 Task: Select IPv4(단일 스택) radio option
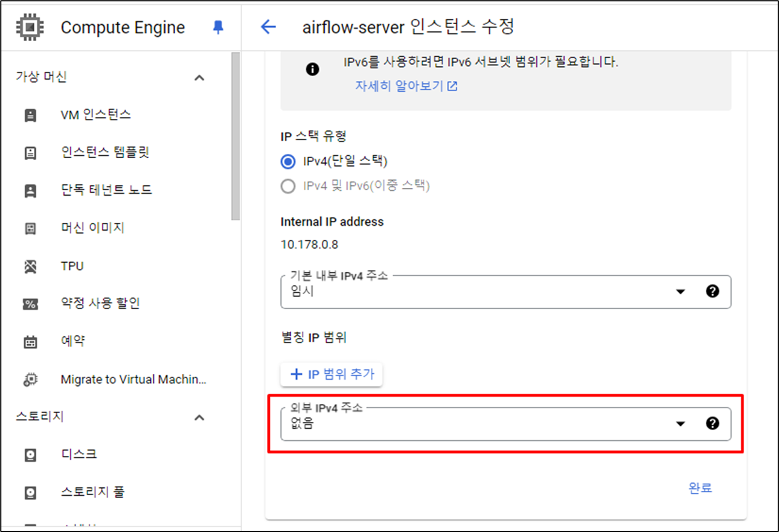(x=288, y=162)
